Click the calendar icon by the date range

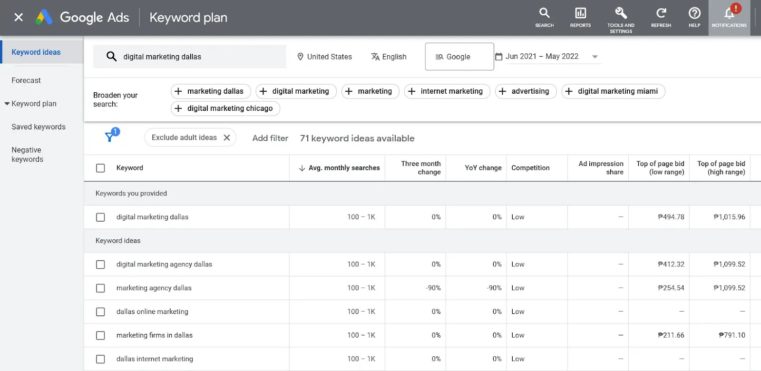point(498,57)
